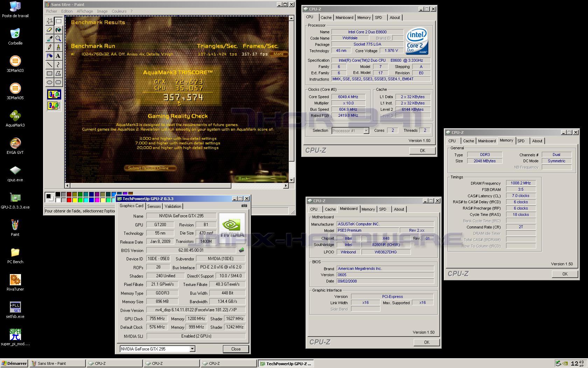Click the Close button in GPU-Z
This screenshot has width=588, height=368.
236,349
